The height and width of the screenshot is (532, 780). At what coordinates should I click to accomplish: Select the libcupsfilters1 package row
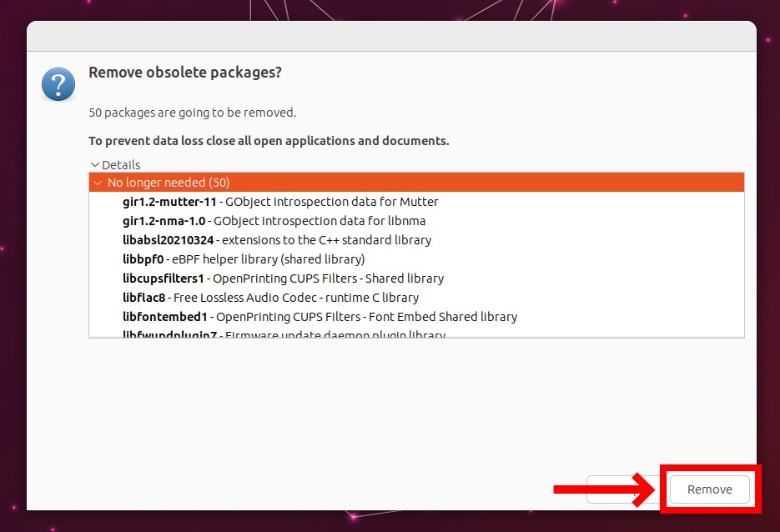[x=416, y=279]
